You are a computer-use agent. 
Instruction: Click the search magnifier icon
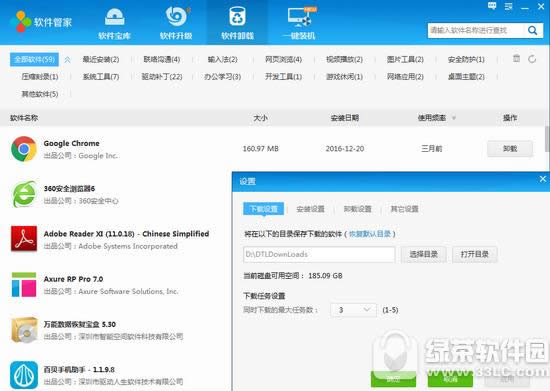[532, 31]
